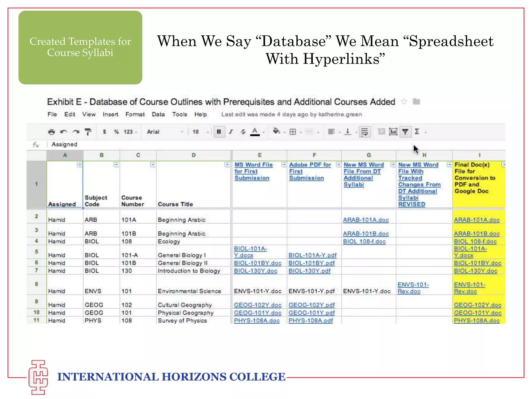Screen dimensions: 532x399
Task: Select the ENVS subject code cell
Action: [102, 285]
